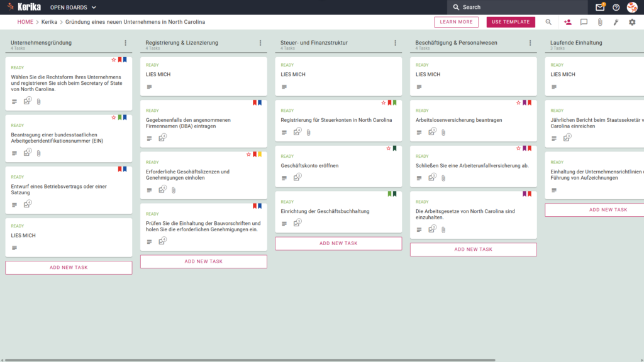
Task: Toggle star on Rechtsform wählen card
Action: 114,60
